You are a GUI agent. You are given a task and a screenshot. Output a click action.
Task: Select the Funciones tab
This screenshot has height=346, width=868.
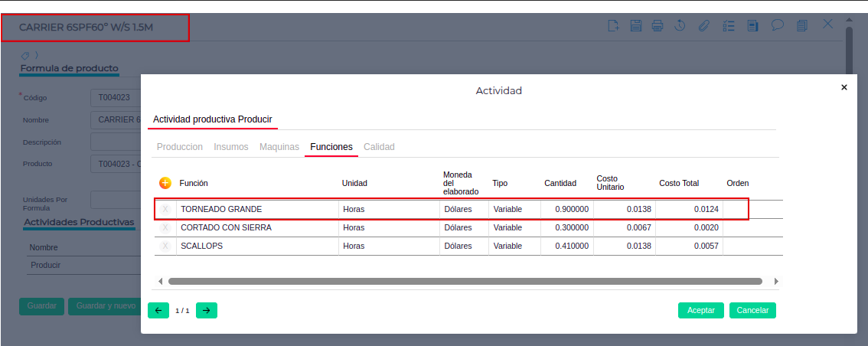tap(331, 147)
